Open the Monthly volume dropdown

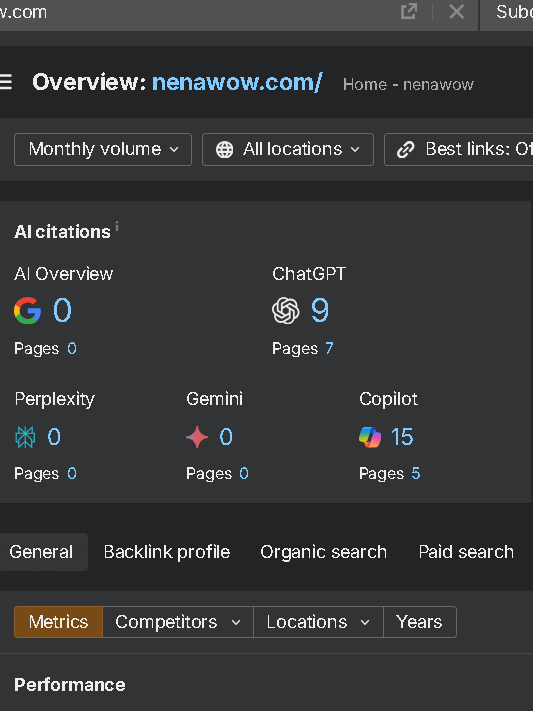(103, 149)
